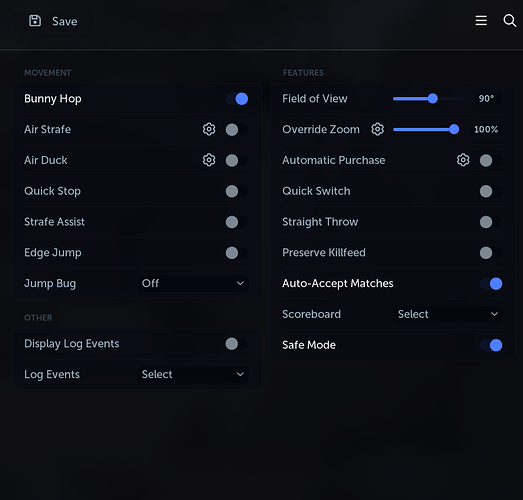523x500 pixels.
Task: Open Automatic Purchase gear settings
Action: [463, 160]
